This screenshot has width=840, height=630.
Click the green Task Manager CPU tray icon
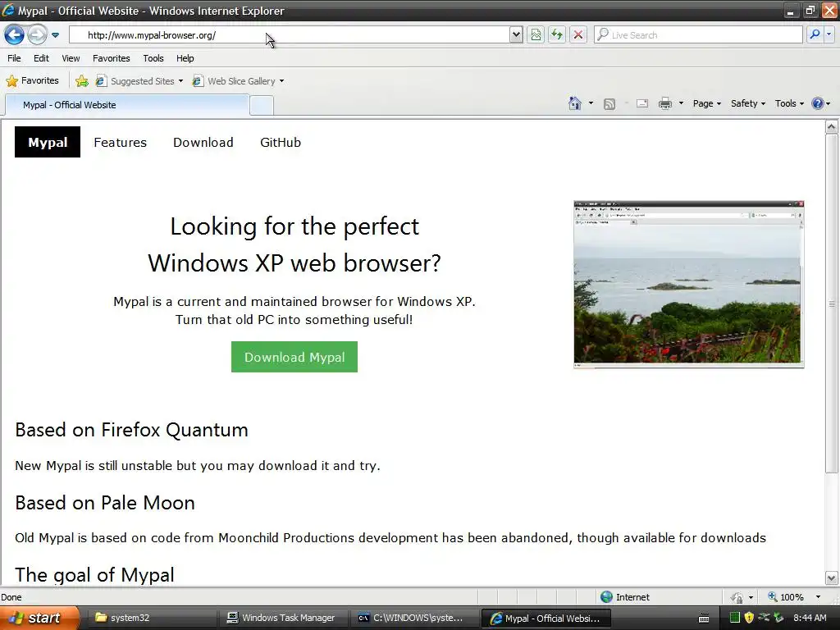735,618
